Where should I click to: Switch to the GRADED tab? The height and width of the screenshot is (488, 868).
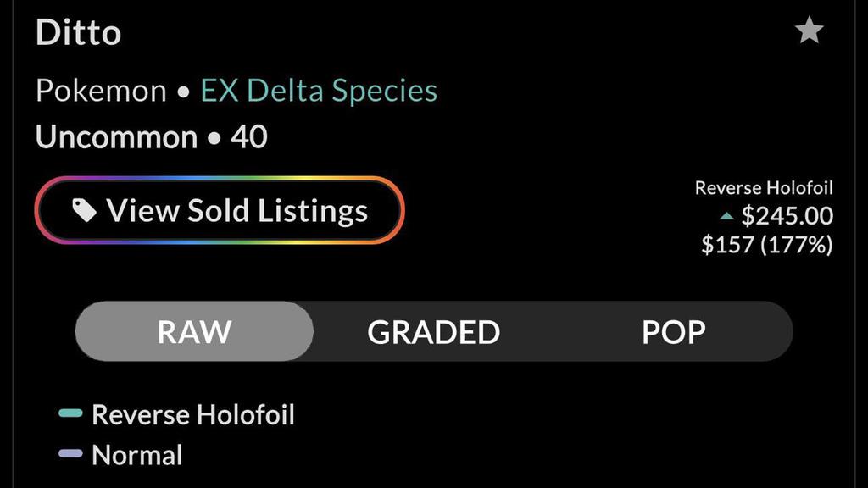433,331
